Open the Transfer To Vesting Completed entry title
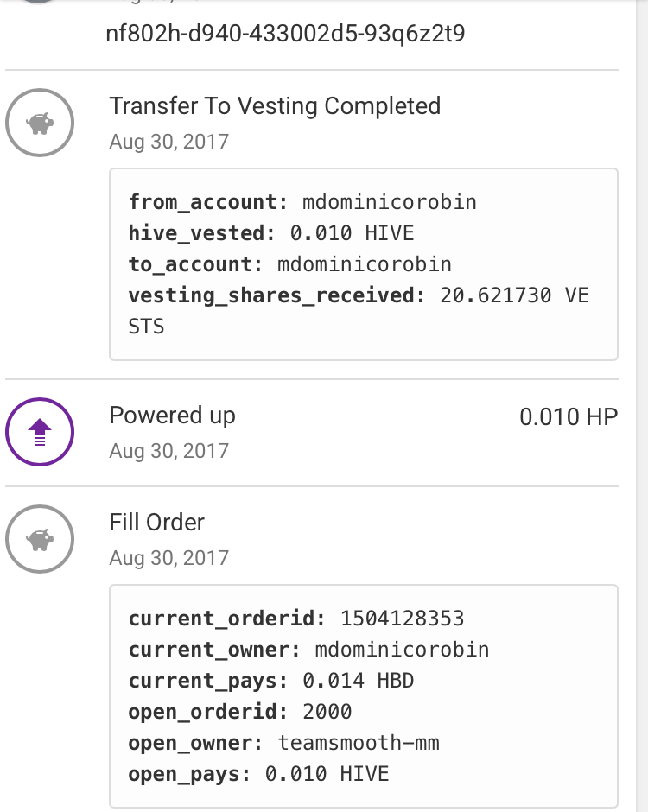The image size is (648, 812). 275,106
